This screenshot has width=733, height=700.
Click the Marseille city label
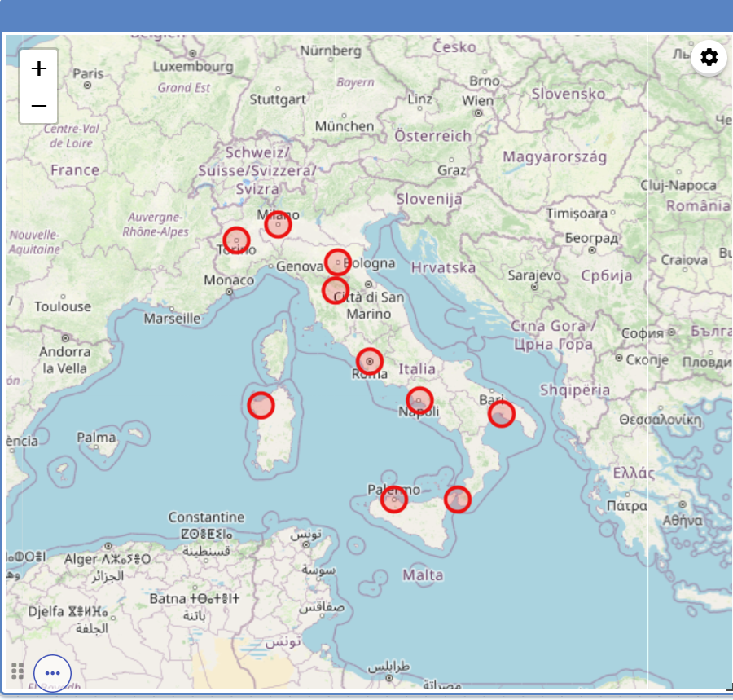tap(172, 319)
